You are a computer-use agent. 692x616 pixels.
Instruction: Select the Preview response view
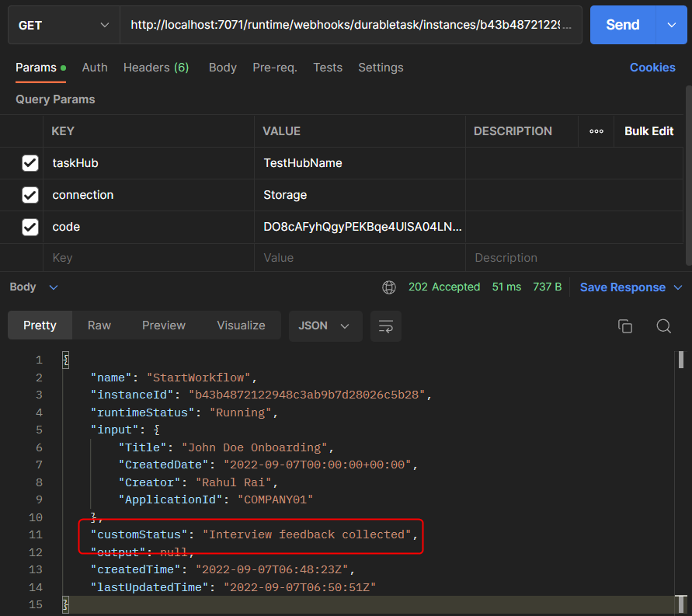pyautogui.click(x=164, y=325)
